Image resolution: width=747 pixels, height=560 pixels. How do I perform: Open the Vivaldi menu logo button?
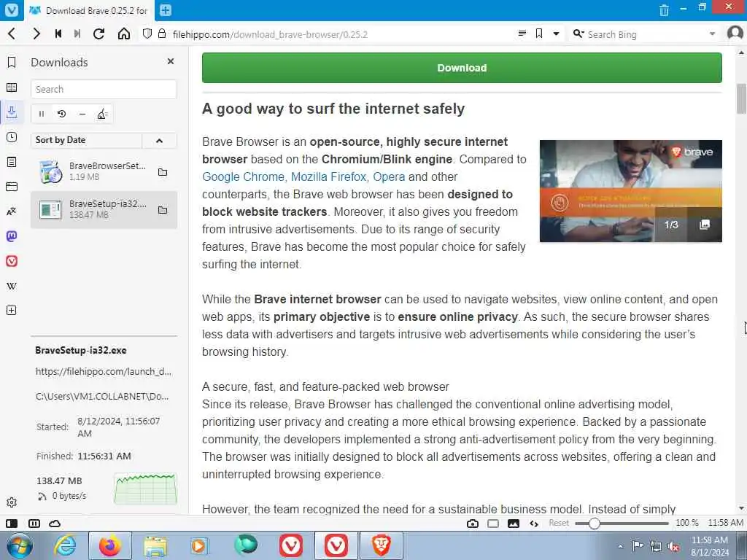point(12,10)
